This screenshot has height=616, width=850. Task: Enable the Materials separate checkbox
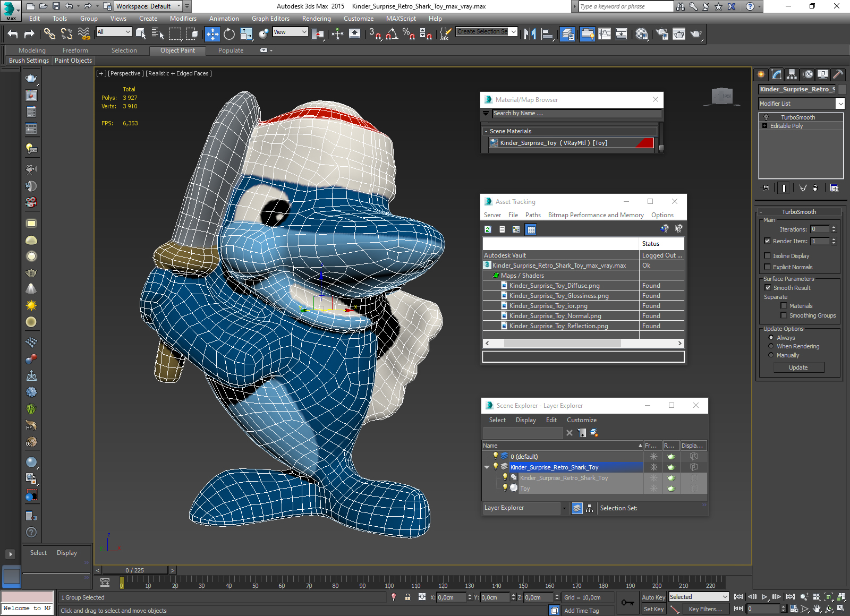[x=784, y=306]
